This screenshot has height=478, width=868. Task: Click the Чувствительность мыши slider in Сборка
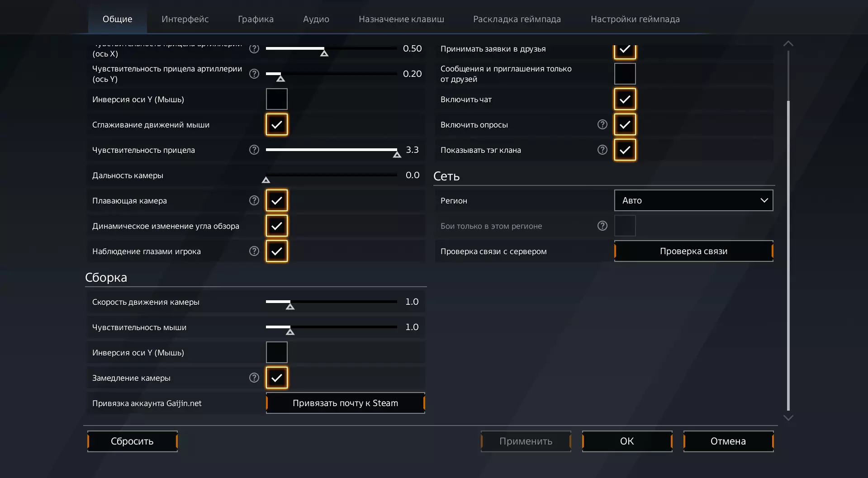pos(332,327)
